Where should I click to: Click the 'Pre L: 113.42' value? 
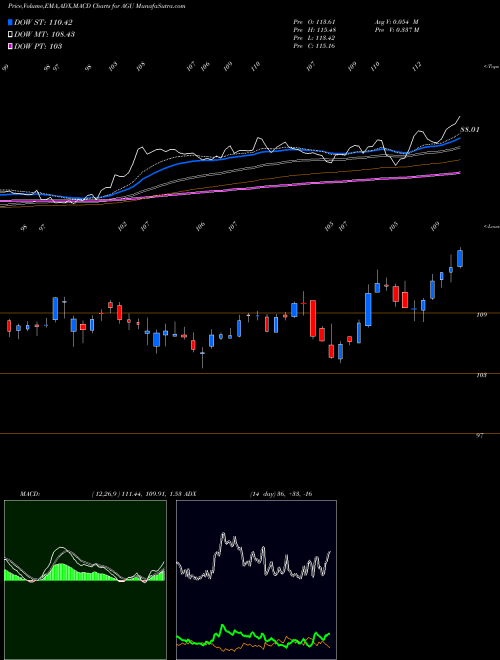tap(314, 38)
